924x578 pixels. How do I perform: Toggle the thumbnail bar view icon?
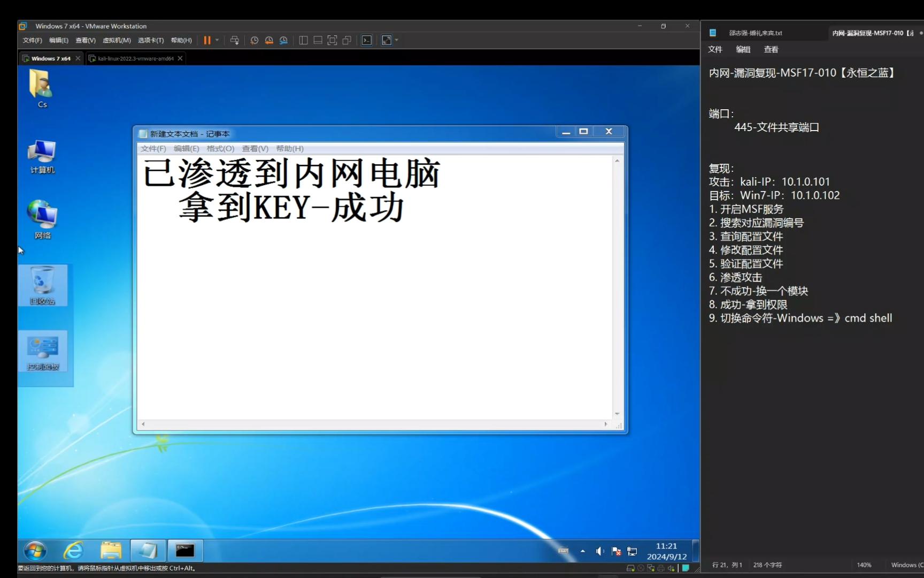(x=318, y=40)
